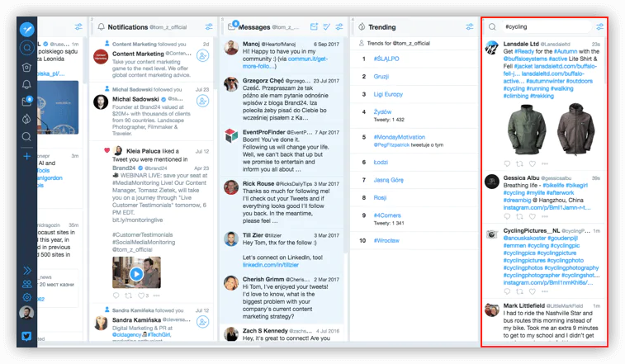The width and height of the screenshot is (625, 364).
Task: Follow back Content Marketing account
Action: pos(202,56)
